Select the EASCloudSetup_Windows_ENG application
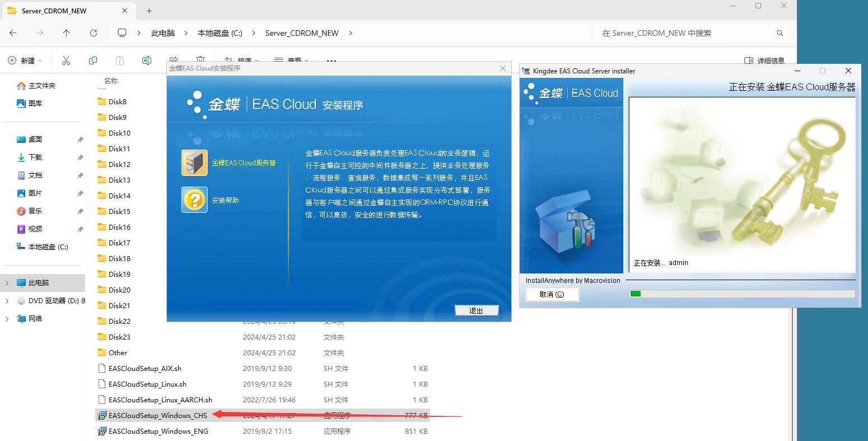The width and height of the screenshot is (868, 441). tap(153, 431)
